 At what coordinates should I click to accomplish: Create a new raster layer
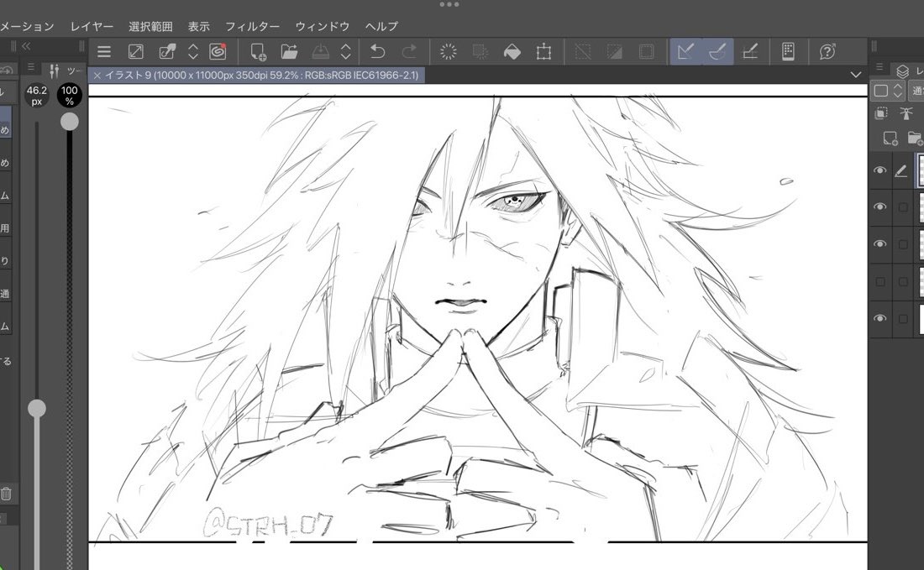(890, 139)
